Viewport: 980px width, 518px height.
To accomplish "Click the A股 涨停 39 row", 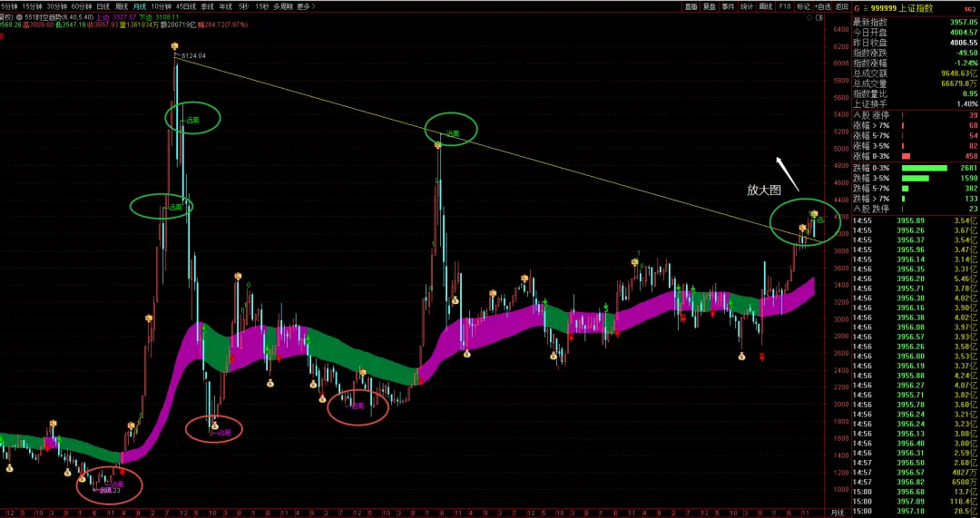I will pos(916,115).
